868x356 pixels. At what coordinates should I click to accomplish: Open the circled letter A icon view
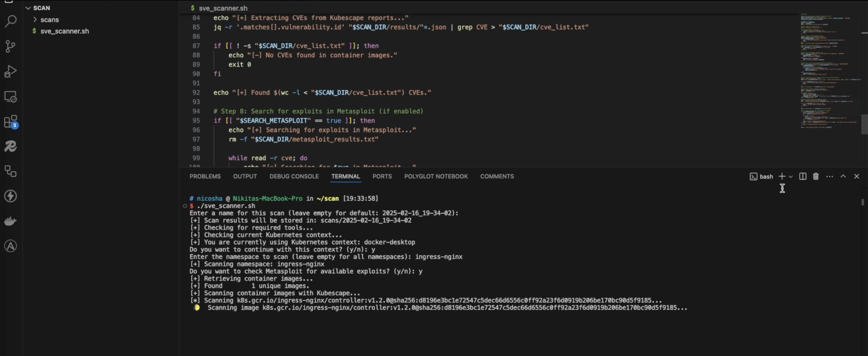tap(11, 246)
